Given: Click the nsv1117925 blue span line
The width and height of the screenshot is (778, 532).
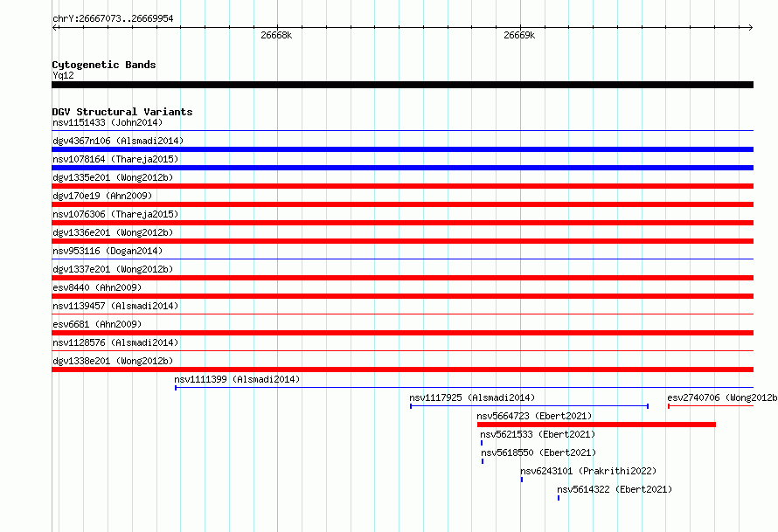Looking at the screenshot, I should [x=530, y=406].
